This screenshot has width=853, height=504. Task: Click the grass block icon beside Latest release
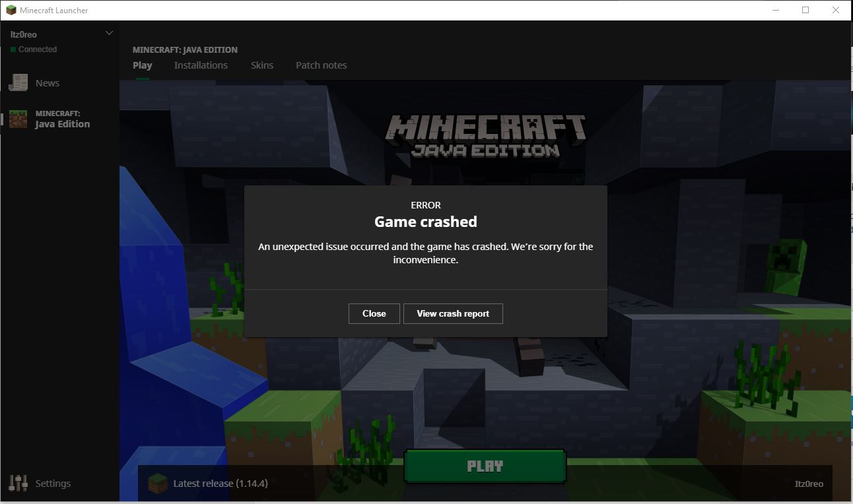157,483
